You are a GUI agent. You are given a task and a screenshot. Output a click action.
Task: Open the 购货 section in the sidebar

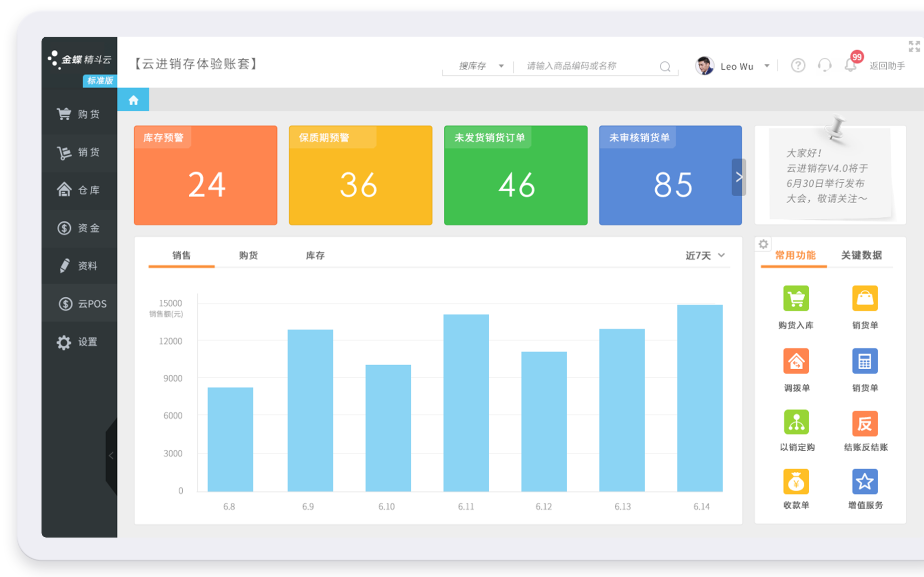coord(78,114)
